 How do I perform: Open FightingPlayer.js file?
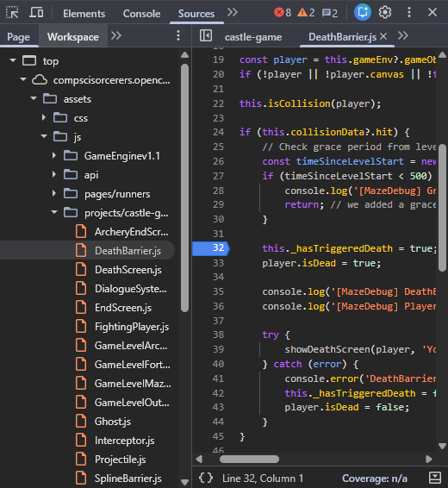pos(132,327)
